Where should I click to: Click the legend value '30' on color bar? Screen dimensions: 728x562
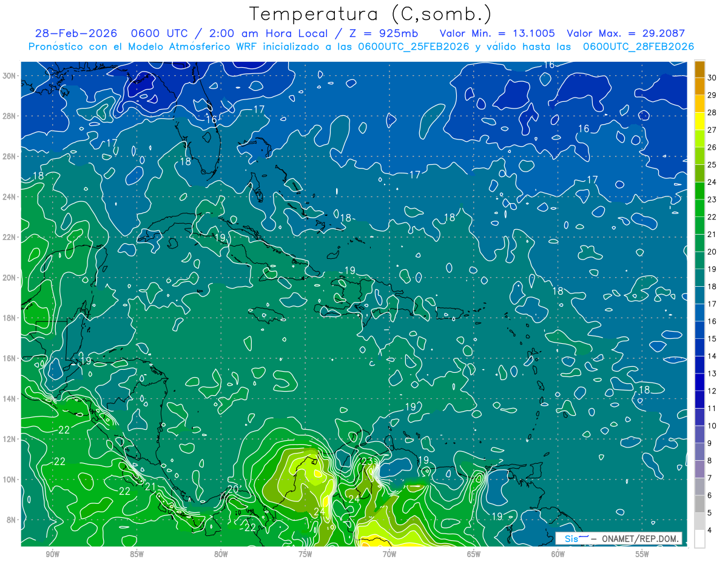click(712, 78)
